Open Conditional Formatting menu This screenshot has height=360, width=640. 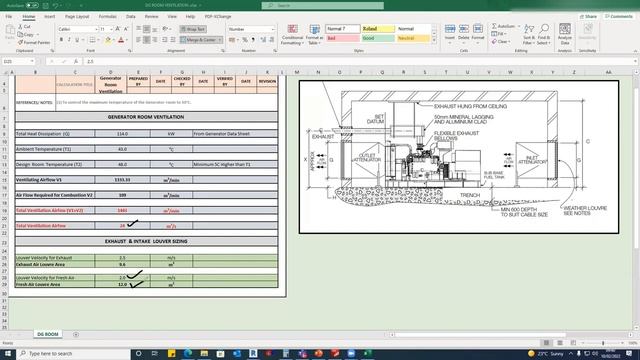[292, 35]
